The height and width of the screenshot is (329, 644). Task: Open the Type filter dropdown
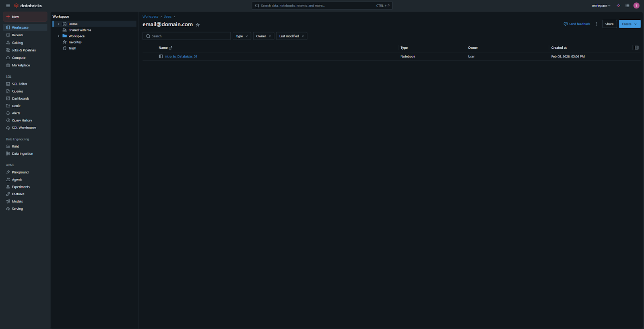click(x=242, y=36)
